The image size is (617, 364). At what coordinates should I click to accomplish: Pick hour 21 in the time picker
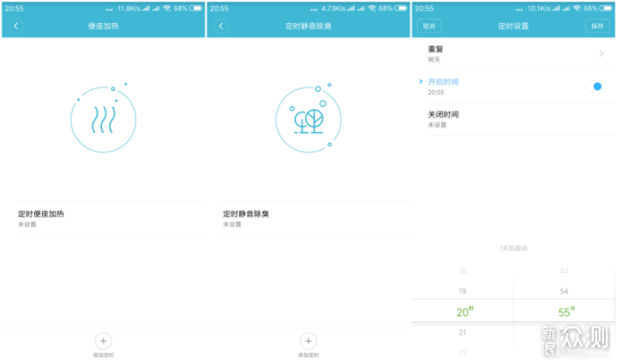click(463, 332)
